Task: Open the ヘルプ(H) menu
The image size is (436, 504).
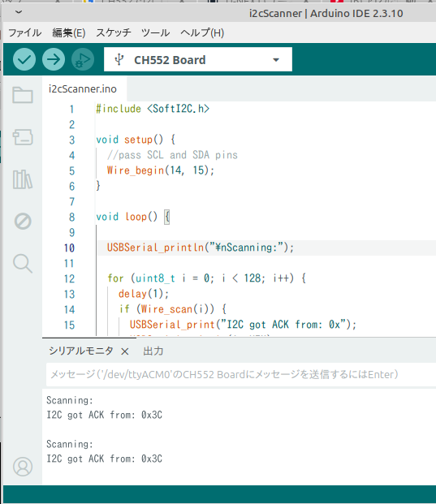Action: coord(202,32)
